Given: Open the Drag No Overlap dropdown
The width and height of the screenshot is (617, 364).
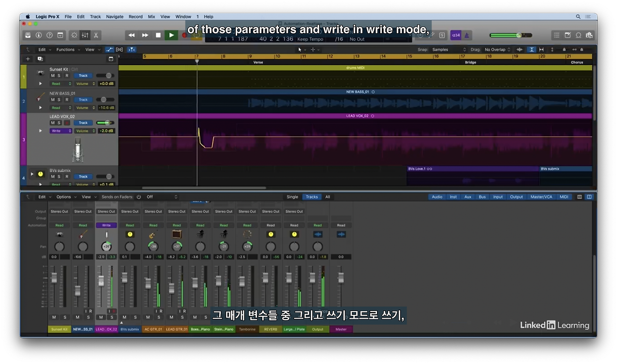Looking at the screenshot, I should point(497,50).
